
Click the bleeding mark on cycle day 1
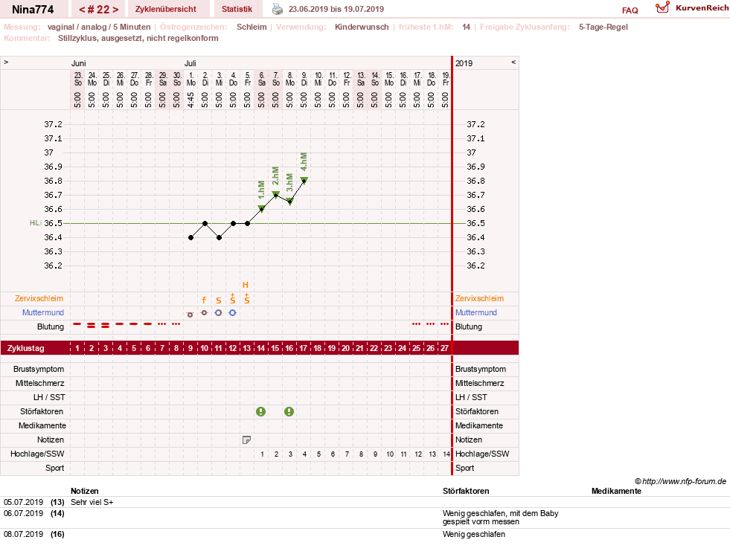click(77, 324)
